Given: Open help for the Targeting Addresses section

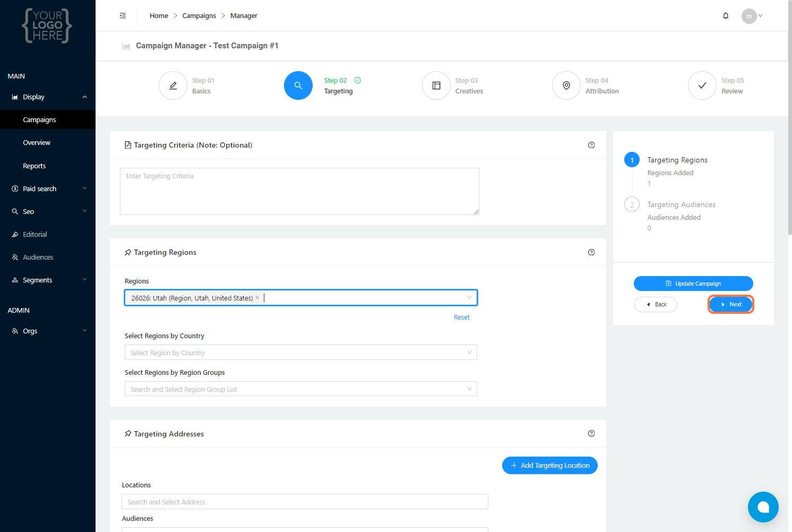Looking at the screenshot, I should point(591,433).
